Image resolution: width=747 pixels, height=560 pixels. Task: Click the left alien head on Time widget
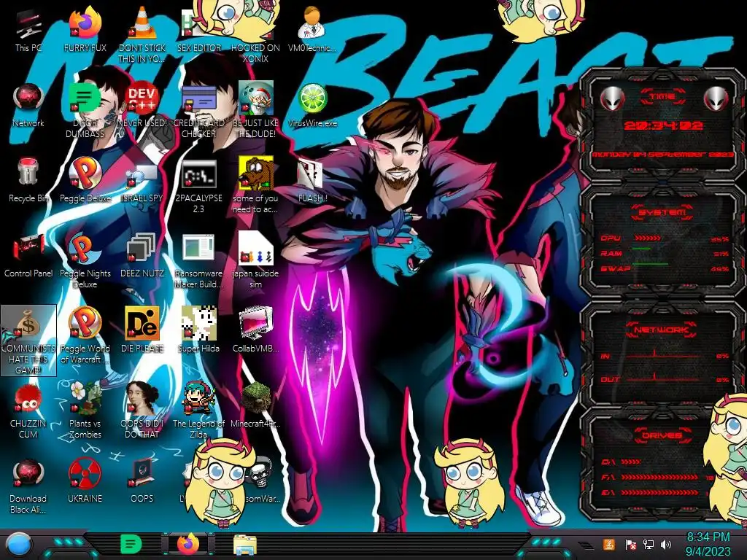coord(613,99)
